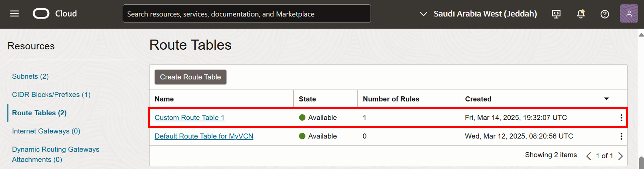This screenshot has height=169, width=644.
Task: Click the vertical scrollbar thumb
Action: 641,163
